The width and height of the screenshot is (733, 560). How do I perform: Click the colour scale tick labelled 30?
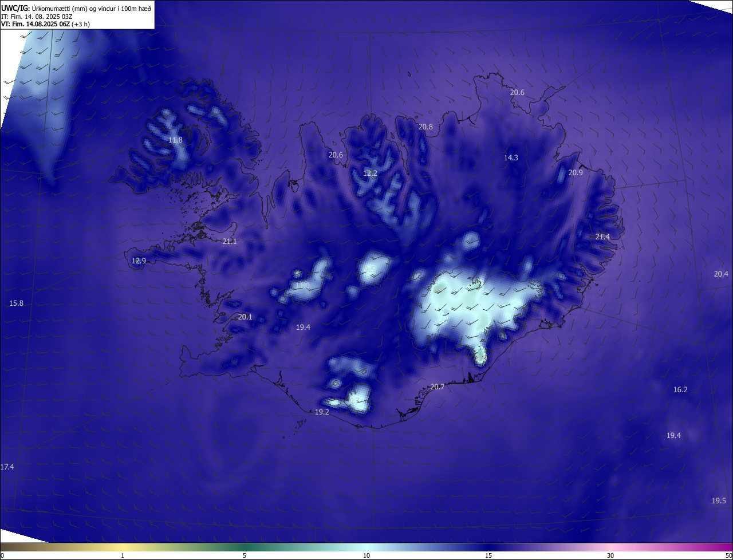(610, 555)
